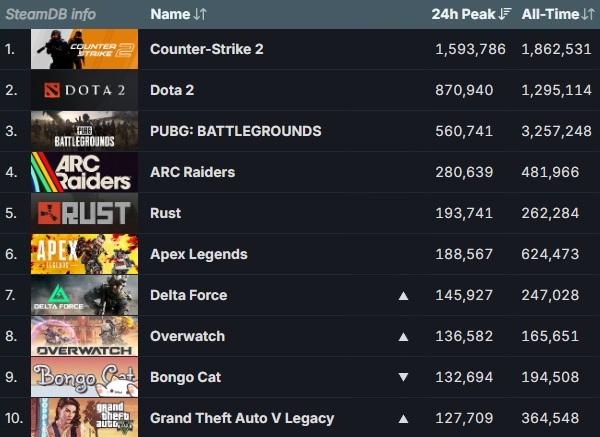Open the Apex Legends thumbnail image

tap(84, 254)
